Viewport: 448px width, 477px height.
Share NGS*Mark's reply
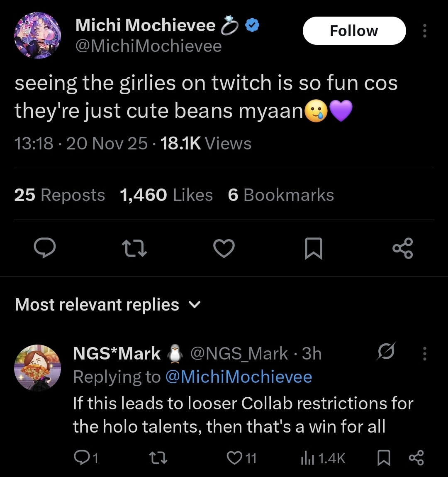pyautogui.click(x=416, y=458)
